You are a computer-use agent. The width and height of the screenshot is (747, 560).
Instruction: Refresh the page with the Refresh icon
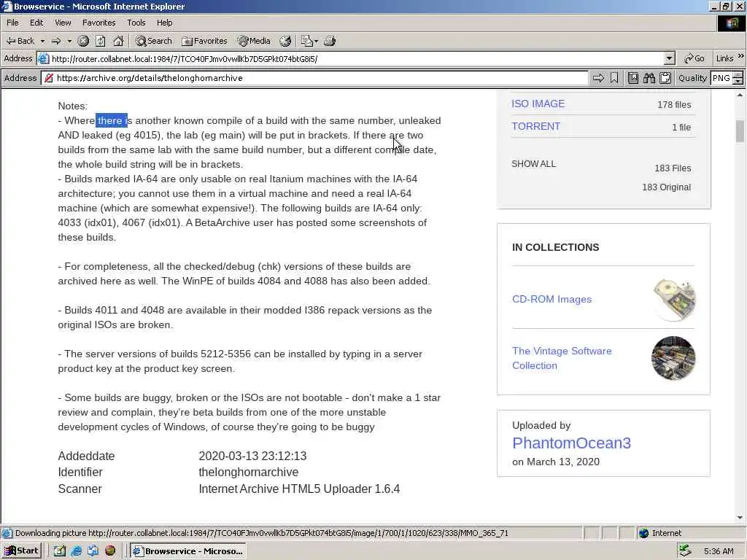100,41
